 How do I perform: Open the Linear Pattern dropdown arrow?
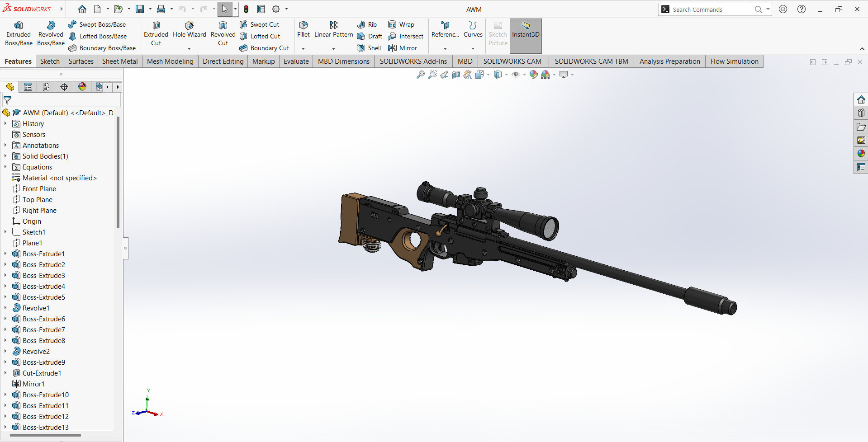pos(334,49)
